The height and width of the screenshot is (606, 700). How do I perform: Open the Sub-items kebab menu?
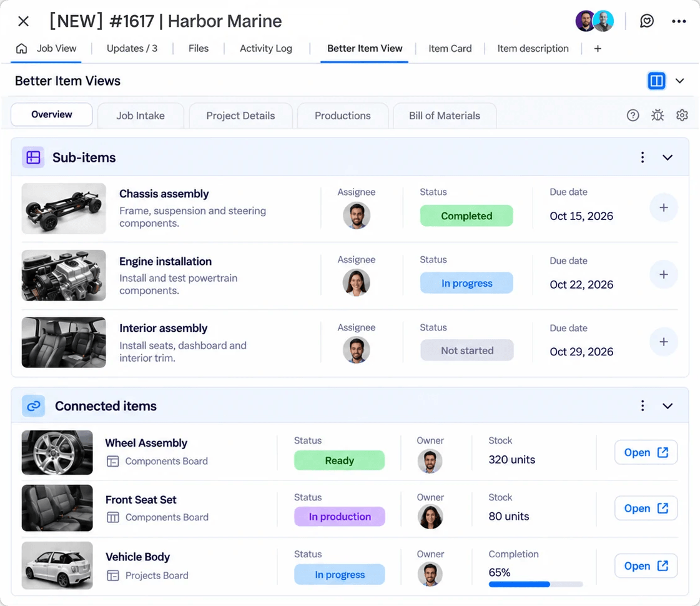[x=643, y=157]
